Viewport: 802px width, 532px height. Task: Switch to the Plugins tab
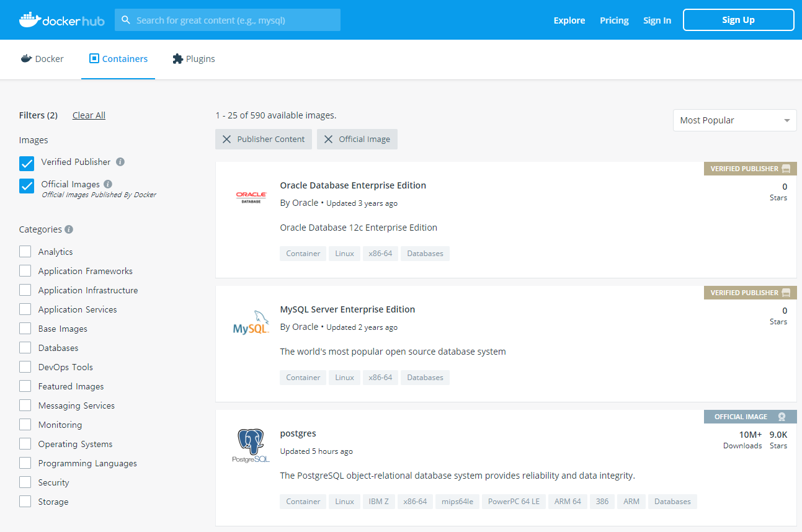tap(194, 59)
